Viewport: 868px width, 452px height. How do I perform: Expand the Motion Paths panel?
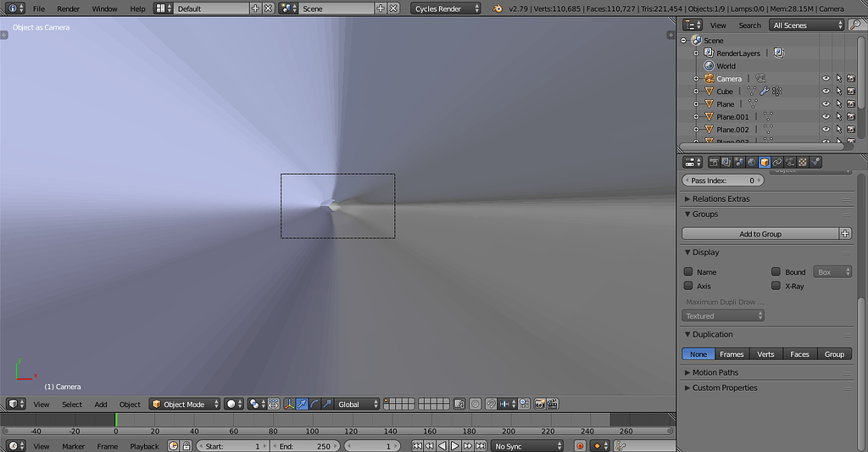[715, 372]
